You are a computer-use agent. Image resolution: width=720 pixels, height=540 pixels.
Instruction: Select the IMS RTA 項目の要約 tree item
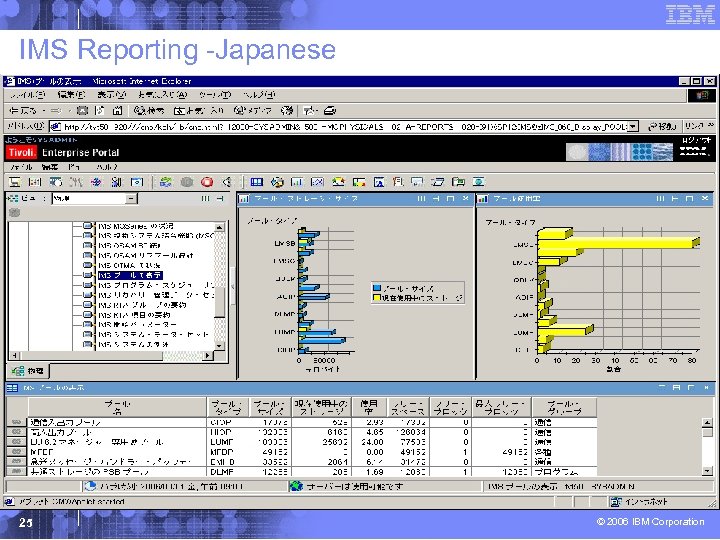134,315
